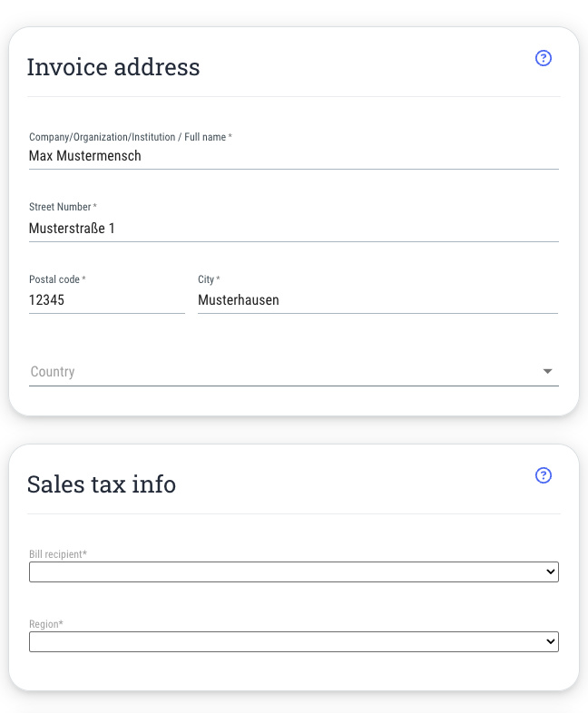The image size is (588, 713).
Task: Click the City label text
Action: coord(207,279)
